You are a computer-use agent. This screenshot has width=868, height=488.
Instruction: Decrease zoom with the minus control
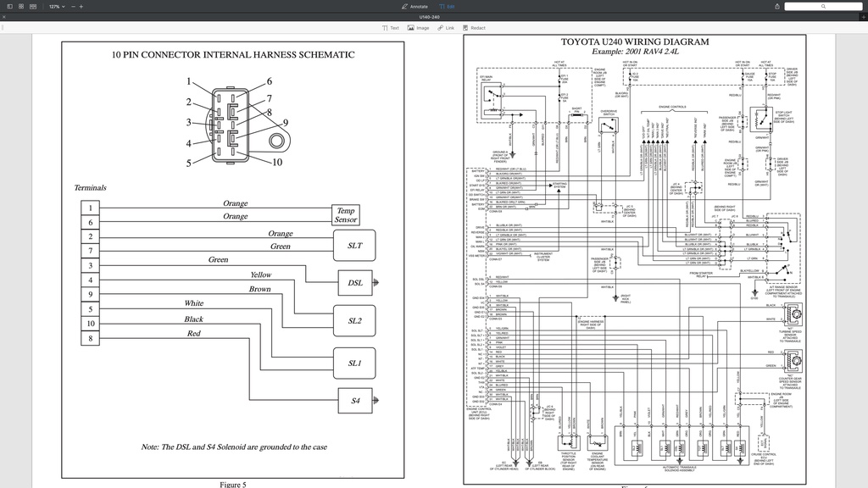(71, 6)
